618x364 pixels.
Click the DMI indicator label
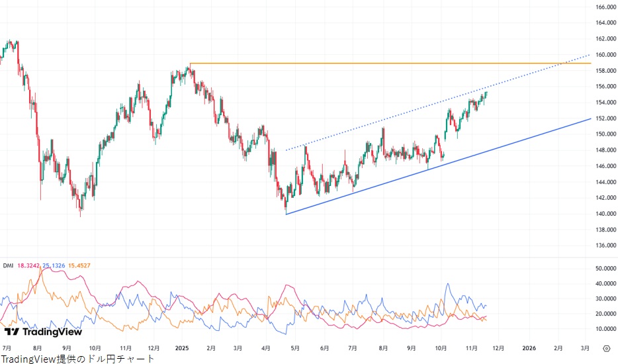(8, 265)
